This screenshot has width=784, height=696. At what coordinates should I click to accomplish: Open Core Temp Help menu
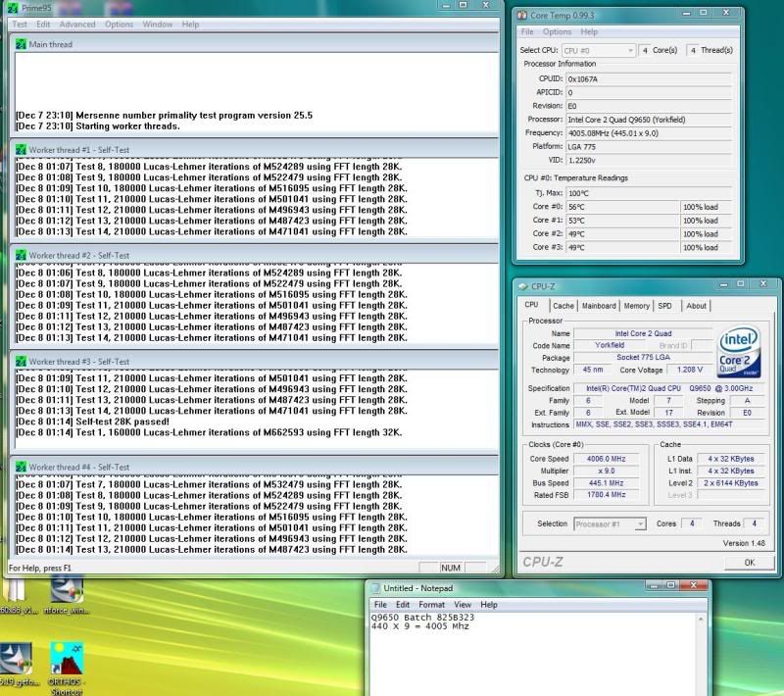[x=589, y=31]
